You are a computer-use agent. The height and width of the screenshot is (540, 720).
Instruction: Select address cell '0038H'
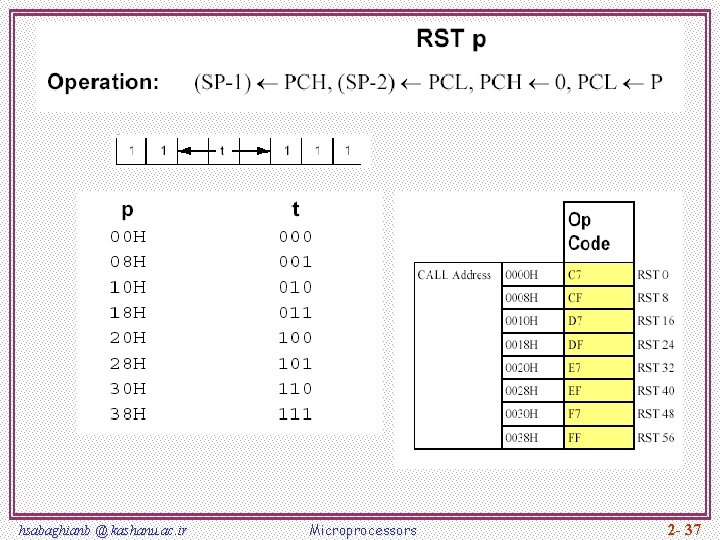[x=533, y=438]
